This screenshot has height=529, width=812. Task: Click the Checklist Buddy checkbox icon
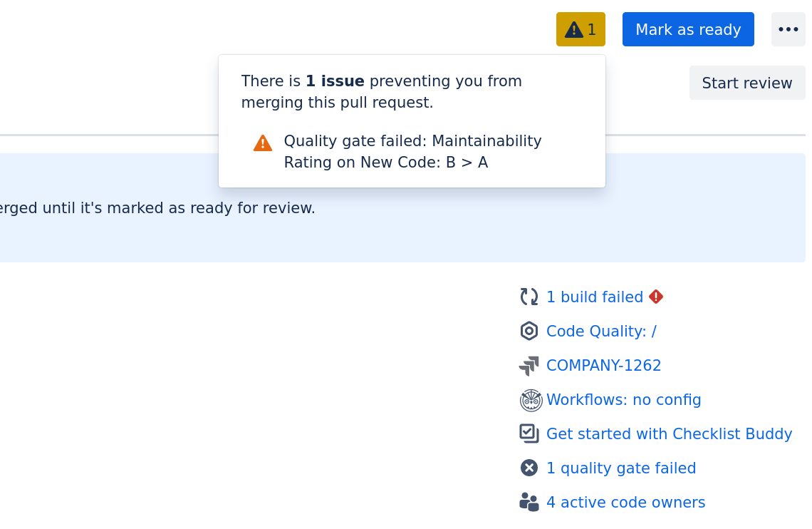point(529,433)
